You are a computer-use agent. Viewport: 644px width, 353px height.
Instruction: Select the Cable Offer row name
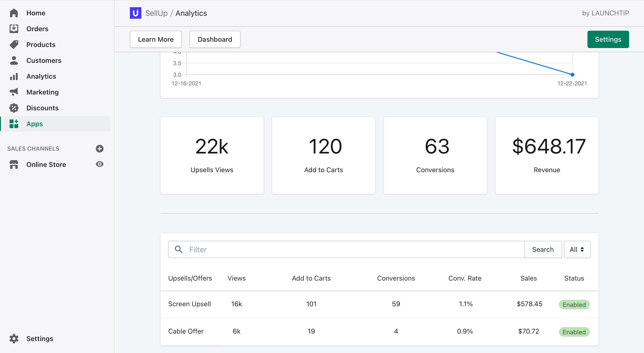point(186,331)
